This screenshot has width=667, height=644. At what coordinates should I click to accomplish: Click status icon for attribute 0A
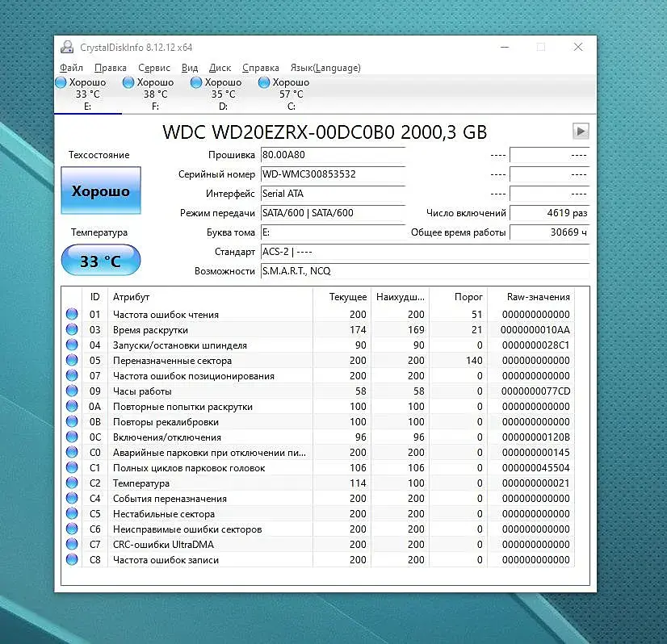click(x=72, y=406)
